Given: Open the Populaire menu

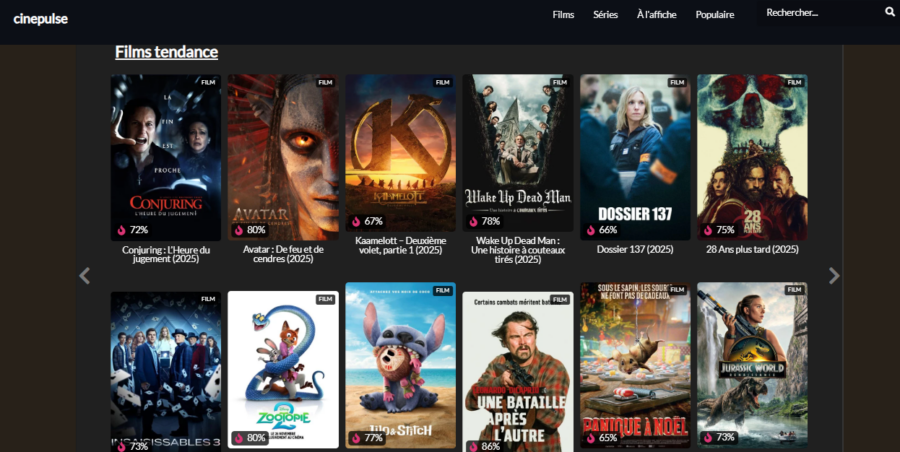Looking at the screenshot, I should click(x=715, y=15).
